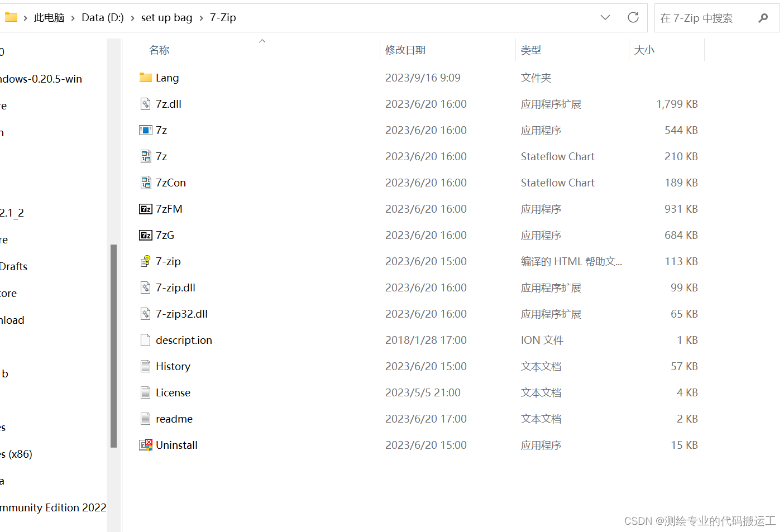Select file name Uninstall
Image resolution: width=784 pixels, height=532 pixels.
(176, 445)
